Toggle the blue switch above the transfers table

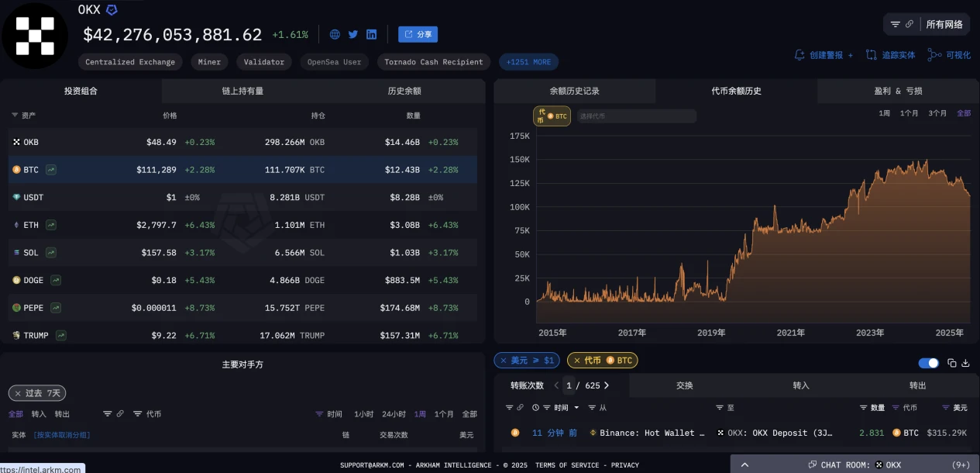click(928, 363)
